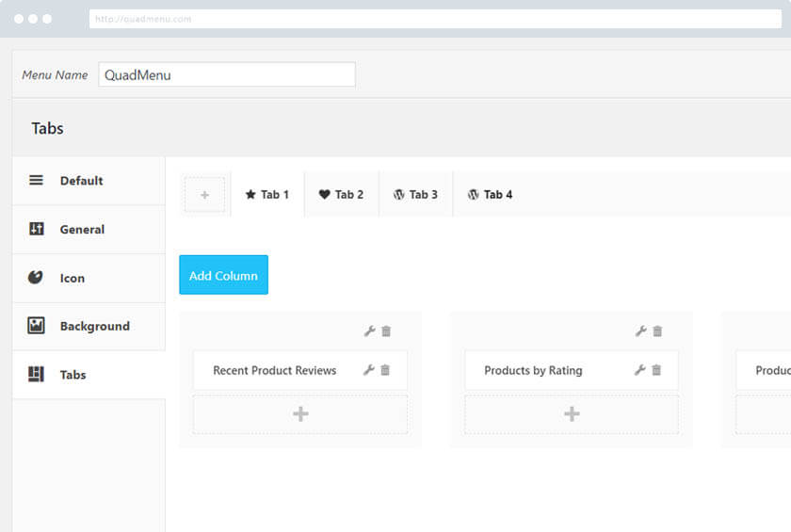Click trash icon on Products by Rating widget
The image size is (791, 532).
pos(656,370)
